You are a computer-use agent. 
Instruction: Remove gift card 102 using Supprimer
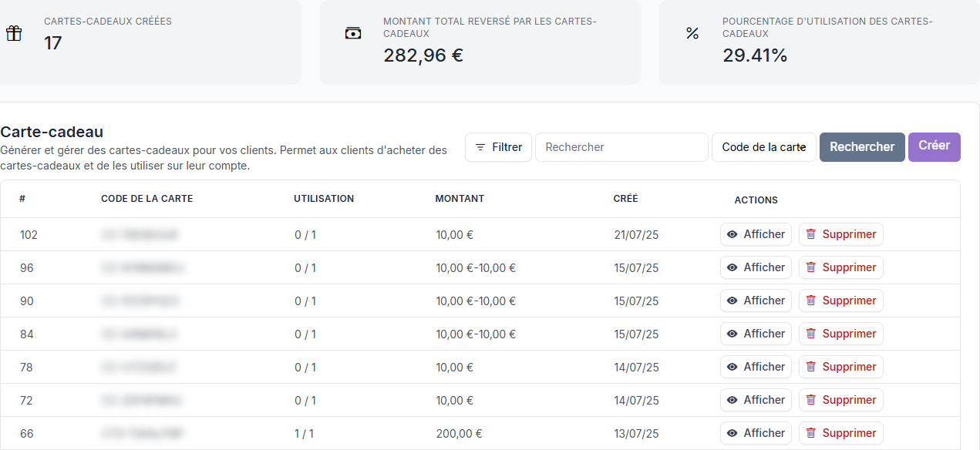[840, 234]
